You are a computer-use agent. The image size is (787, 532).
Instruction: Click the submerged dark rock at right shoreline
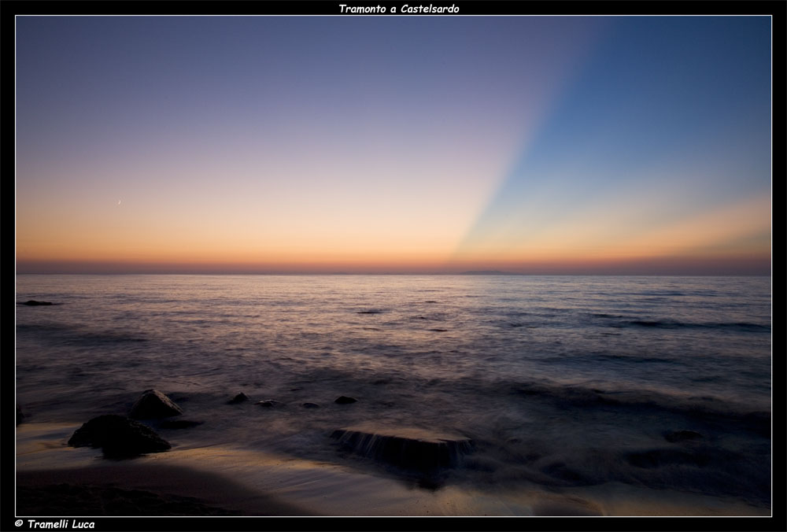click(682, 435)
